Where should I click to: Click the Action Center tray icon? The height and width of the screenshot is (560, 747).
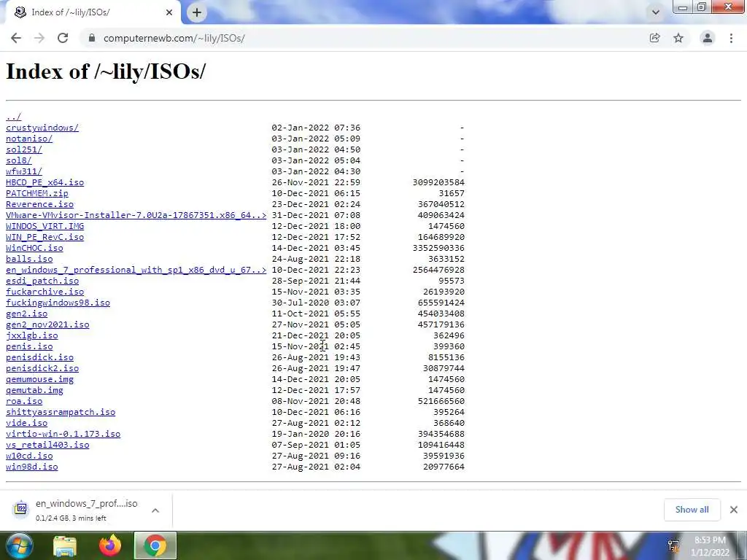click(673, 545)
